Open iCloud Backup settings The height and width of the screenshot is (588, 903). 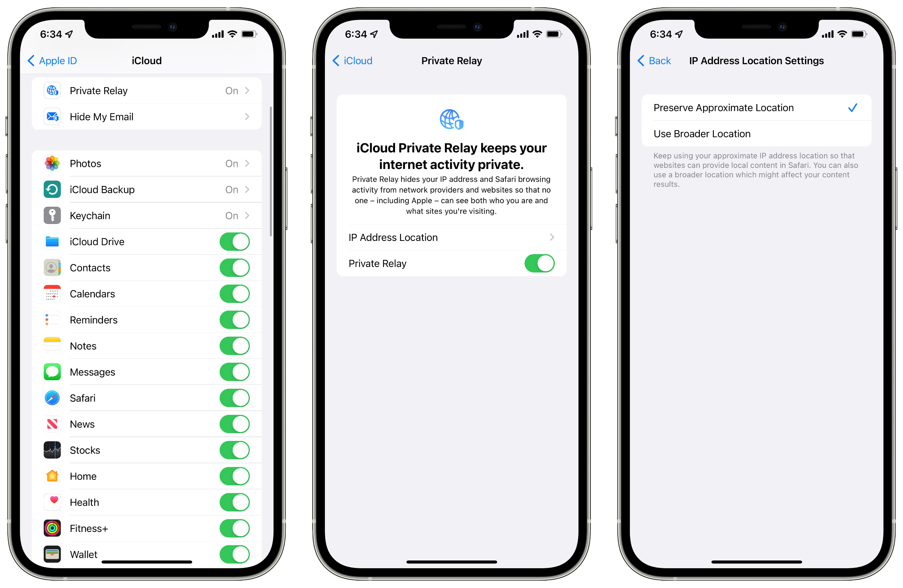pyautogui.click(x=144, y=190)
